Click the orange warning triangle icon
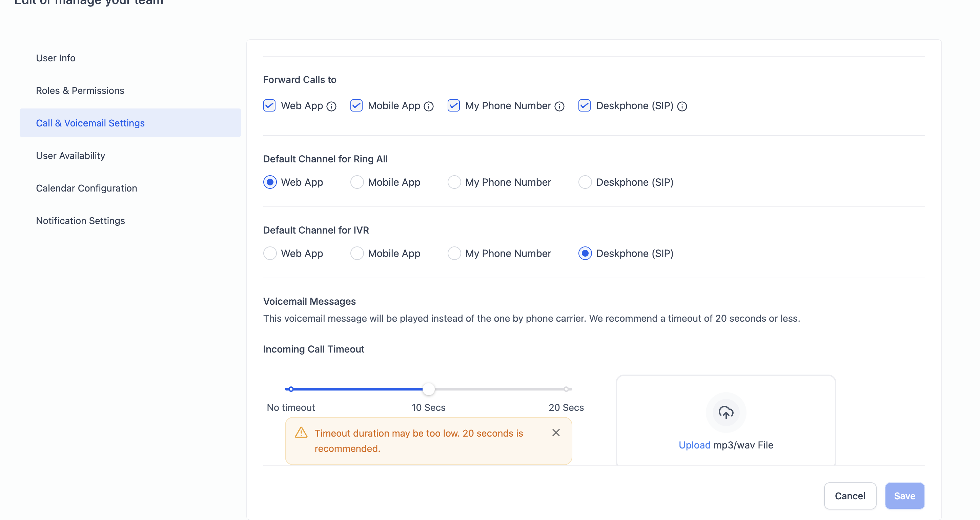 301,433
